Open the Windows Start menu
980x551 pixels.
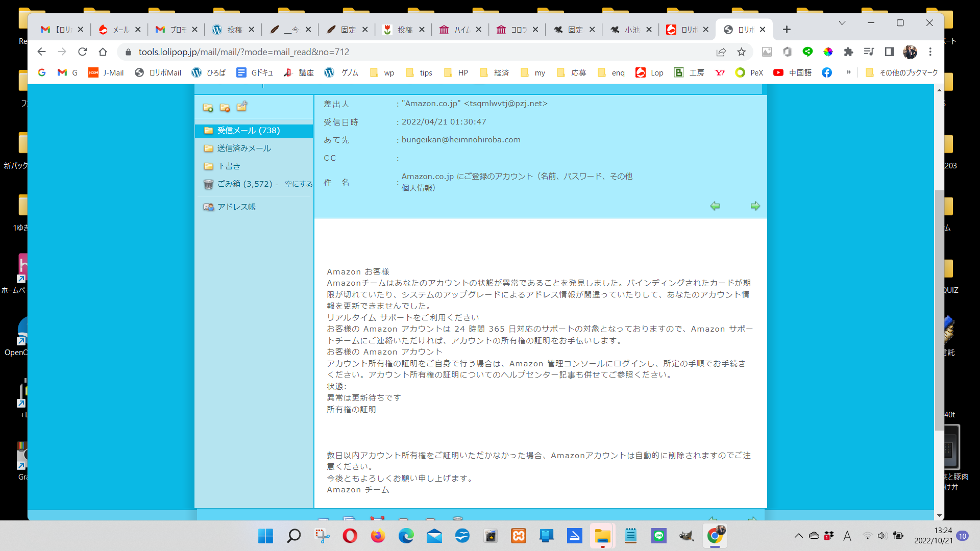(x=265, y=536)
